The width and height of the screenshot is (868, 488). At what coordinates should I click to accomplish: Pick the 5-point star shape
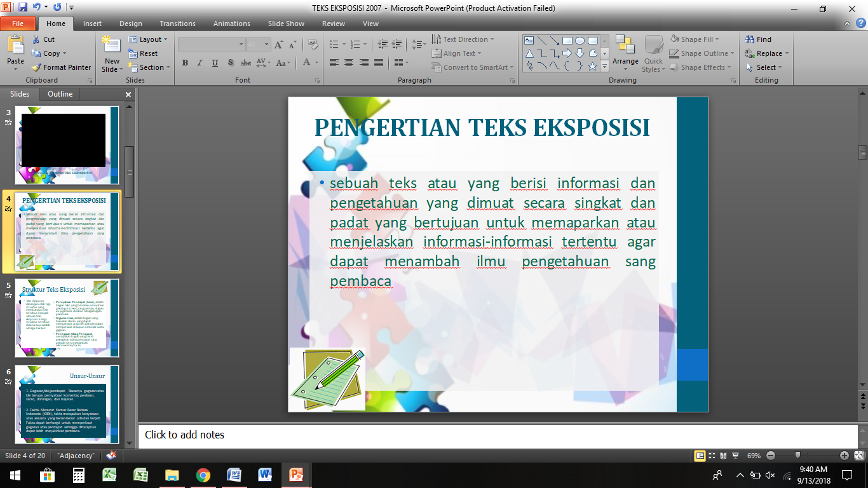point(593,65)
